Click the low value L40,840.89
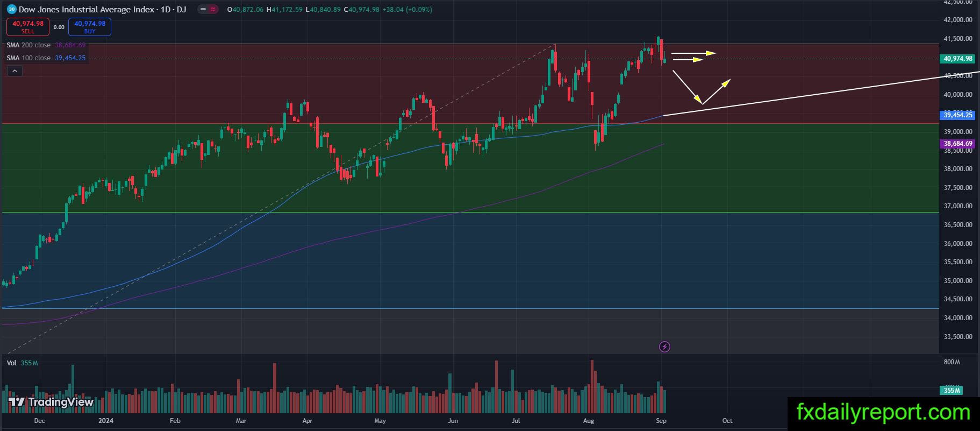980x431 pixels. (323, 10)
